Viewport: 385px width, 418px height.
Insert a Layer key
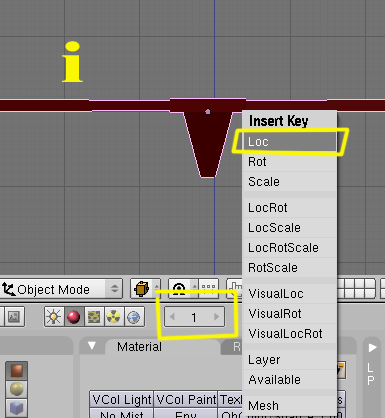(290, 360)
